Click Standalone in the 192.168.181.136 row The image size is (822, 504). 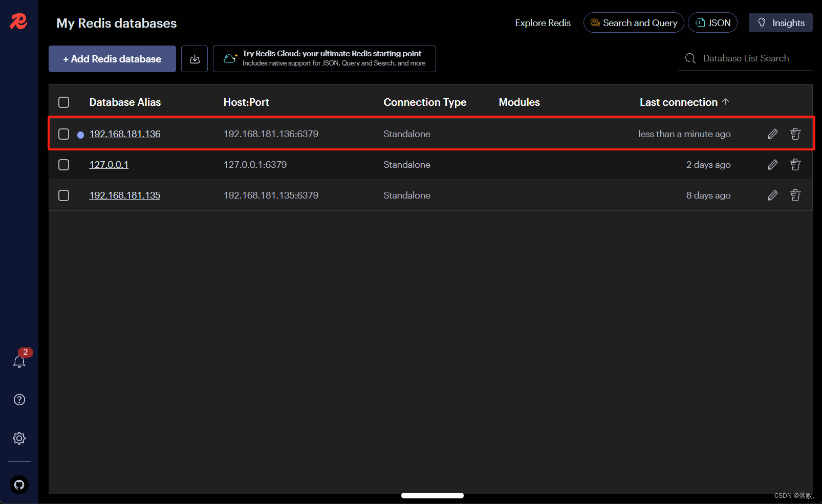point(407,134)
